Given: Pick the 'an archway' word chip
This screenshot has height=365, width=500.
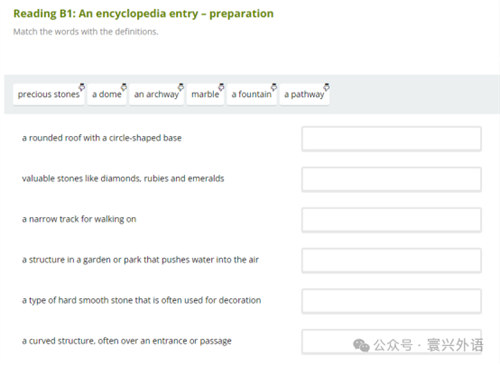Looking at the screenshot, I should pos(156,94).
